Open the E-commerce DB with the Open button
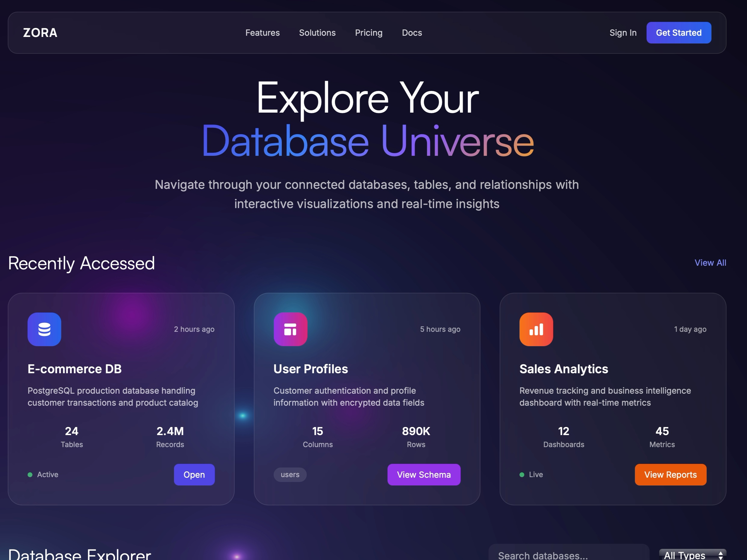This screenshot has height=560, width=747. (194, 474)
